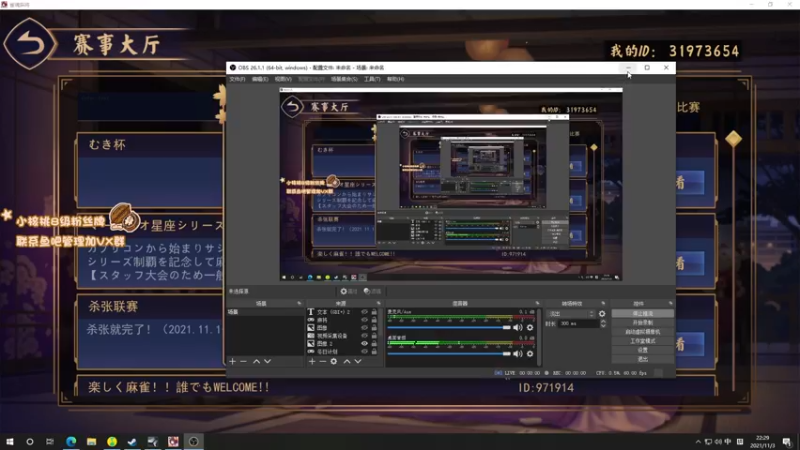The width and height of the screenshot is (800, 450).
Task: Click the 图像 2 image source icon
Action: (311, 344)
